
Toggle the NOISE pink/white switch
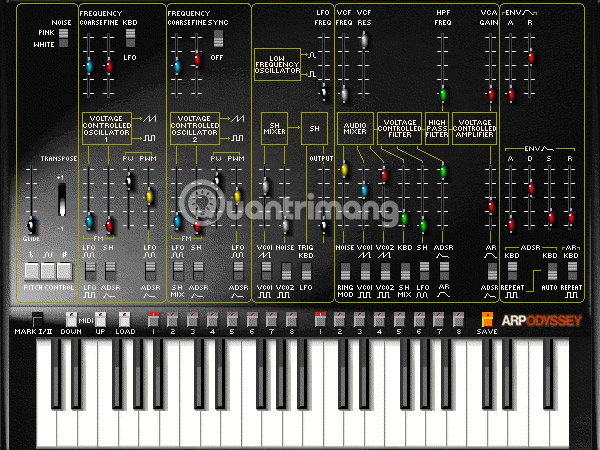pos(64,38)
